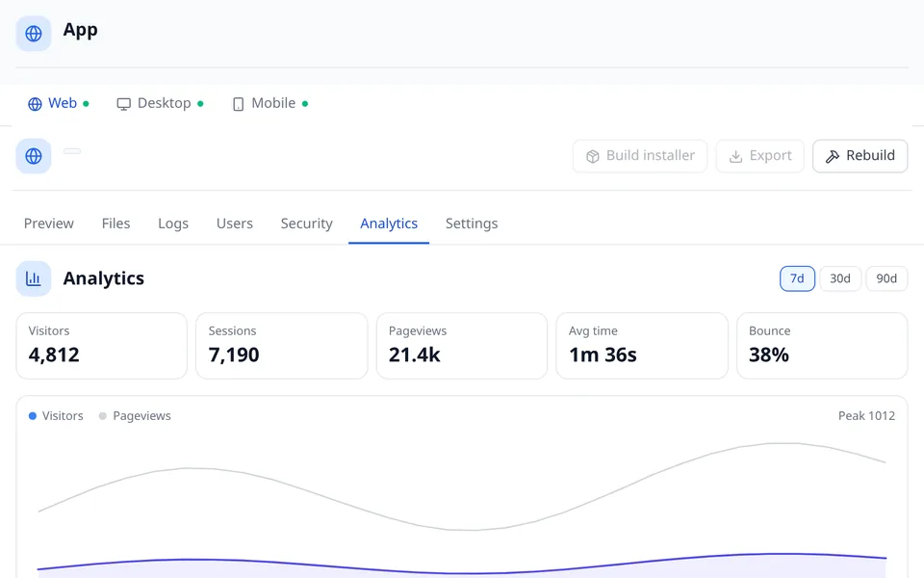Screen dimensions: 924x578
Task: Click the Build installer button
Action: (x=640, y=156)
